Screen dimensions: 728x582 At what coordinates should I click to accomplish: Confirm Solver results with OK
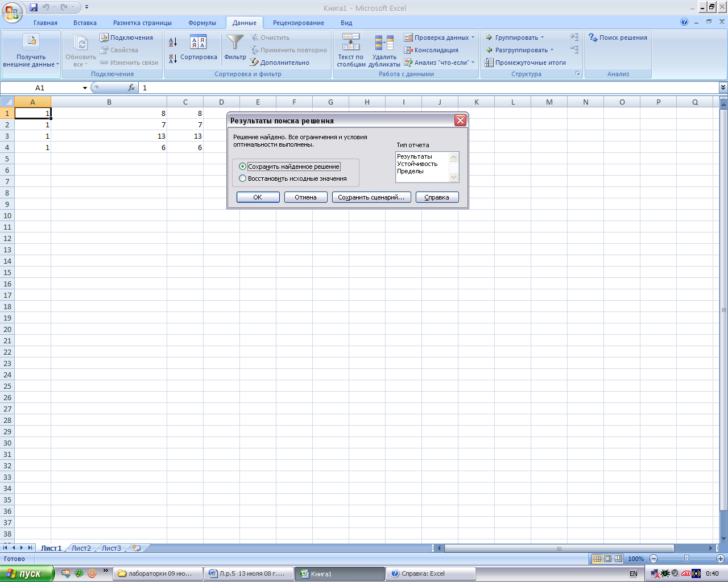[x=258, y=197]
